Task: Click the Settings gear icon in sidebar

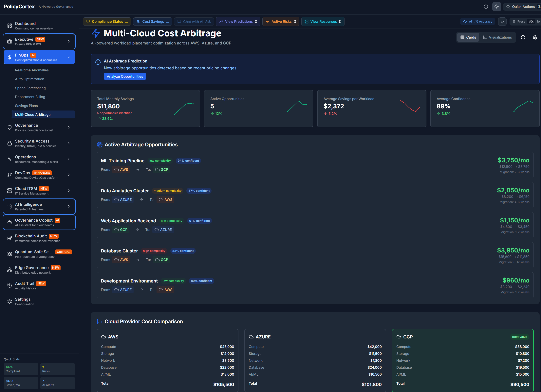Action: click(x=9, y=301)
